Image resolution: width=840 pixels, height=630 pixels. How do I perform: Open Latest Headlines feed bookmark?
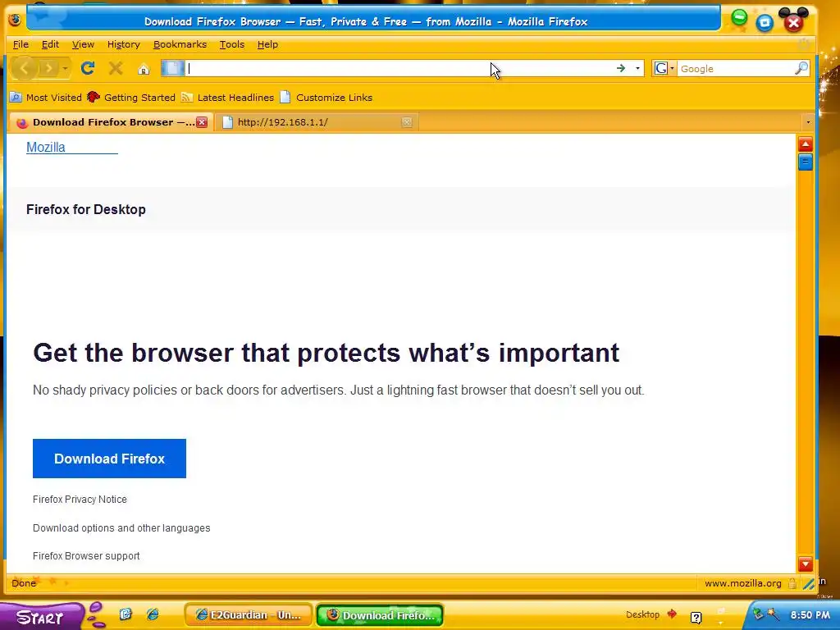point(228,98)
